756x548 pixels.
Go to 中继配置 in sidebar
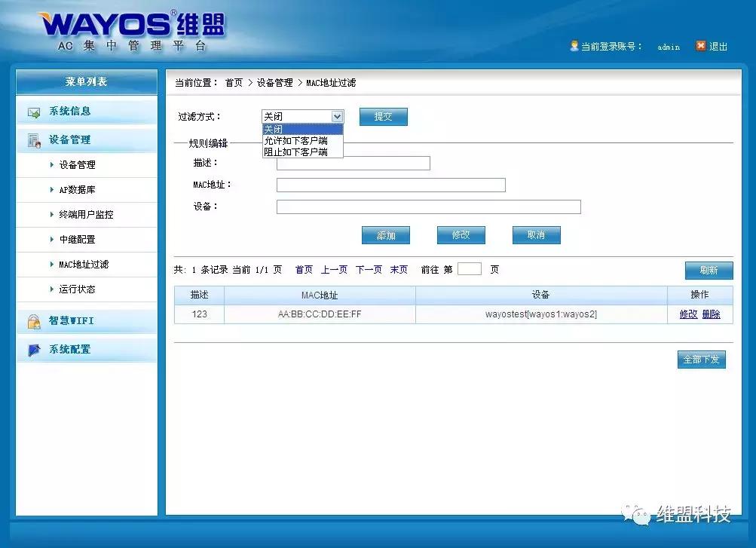click(x=77, y=240)
